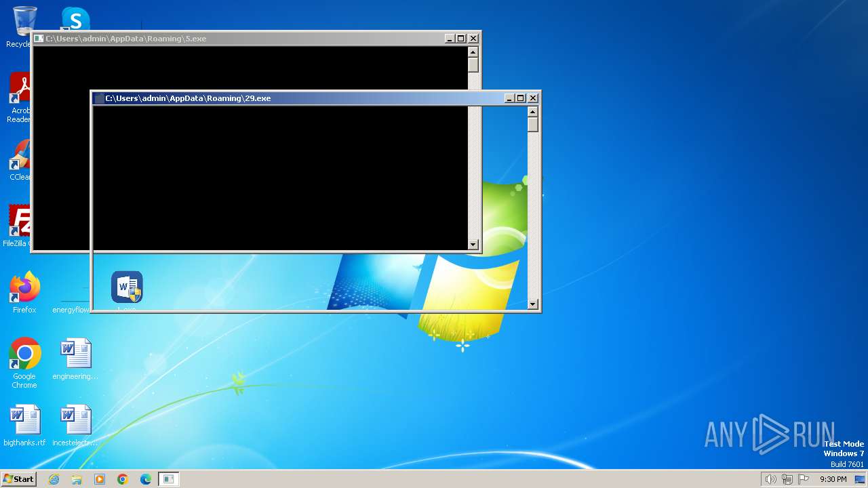This screenshot has width=868, height=488.
Task: Open Internet Explorer from the taskbar
Action: click(x=54, y=479)
